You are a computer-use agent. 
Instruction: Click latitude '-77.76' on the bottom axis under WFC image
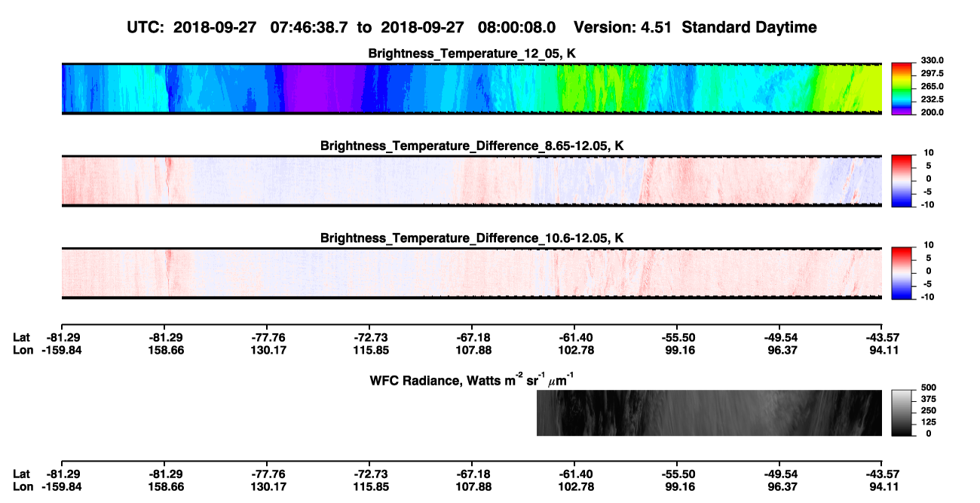[x=267, y=474]
